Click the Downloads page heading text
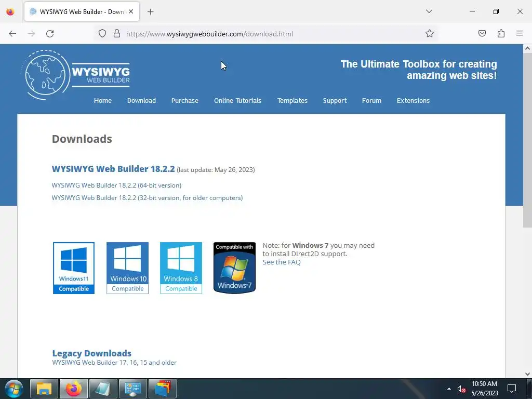532x399 pixels. (x=82, y=139)
